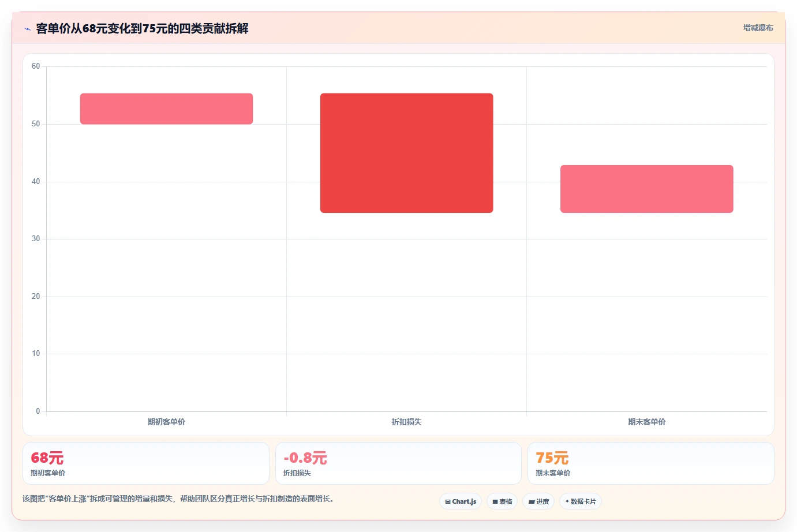The image size is (797, 532).
Task: Click the 增减瀑布 label in header
Action: tap(758, 28)
